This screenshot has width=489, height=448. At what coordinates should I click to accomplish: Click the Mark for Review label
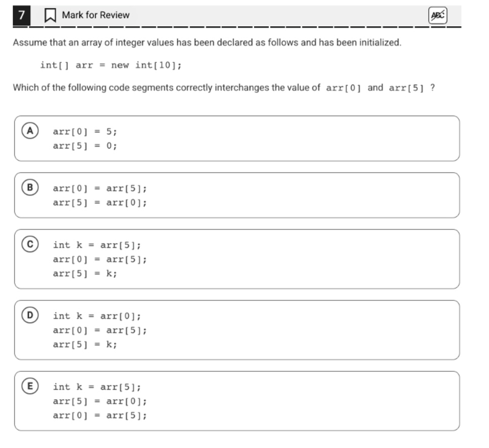tap(96, 15)
